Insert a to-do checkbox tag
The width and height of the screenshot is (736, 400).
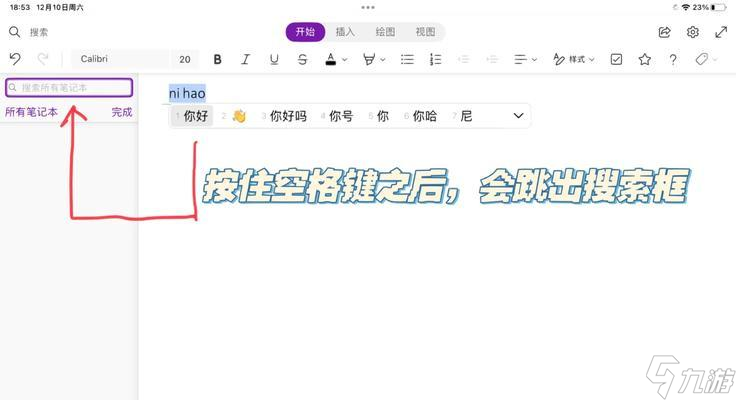(x=616, y=59)
